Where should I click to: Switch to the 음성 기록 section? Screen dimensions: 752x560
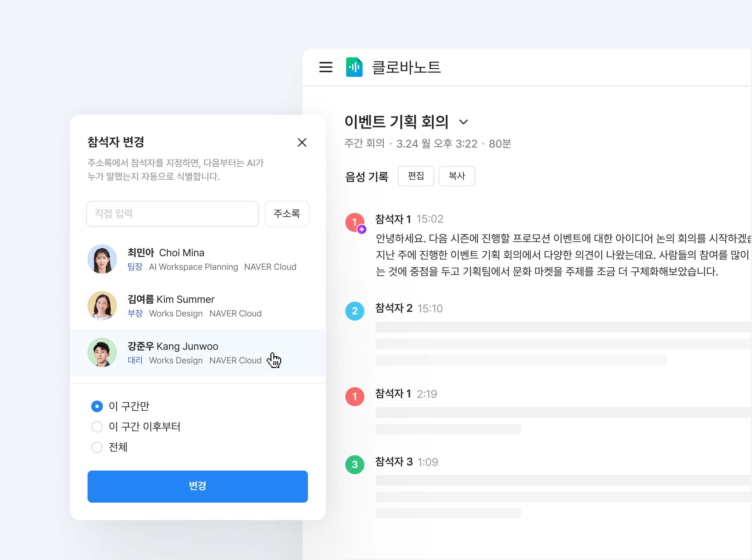pos(367,176)
